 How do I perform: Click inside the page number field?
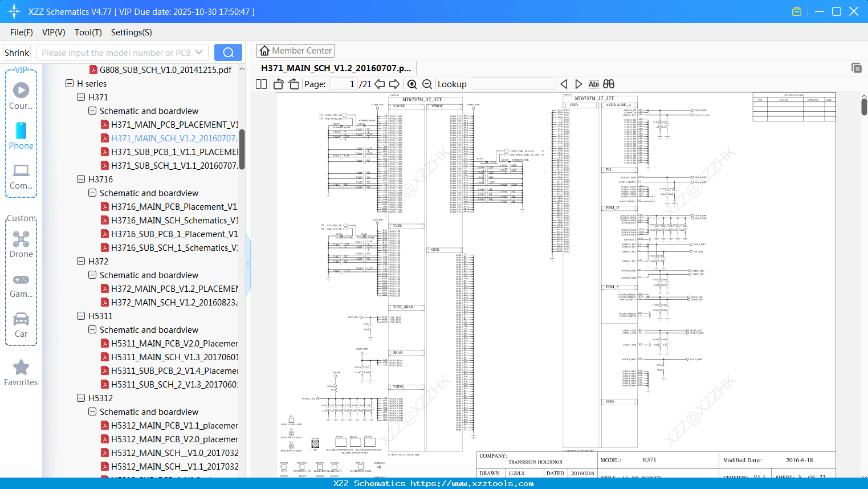[343, 84]
